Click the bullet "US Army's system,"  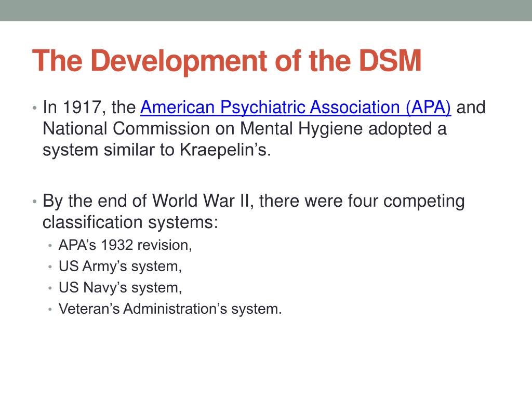120,267
